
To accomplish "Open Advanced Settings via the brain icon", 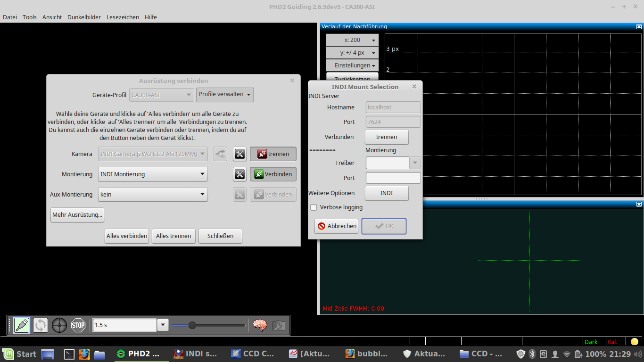I will tap(259, 325).
